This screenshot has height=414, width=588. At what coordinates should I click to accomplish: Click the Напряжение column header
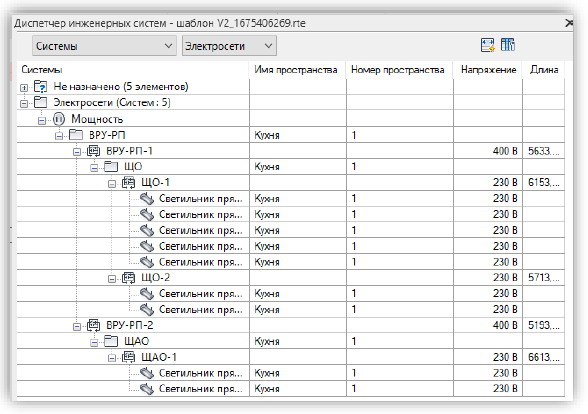click(x=488, y=70)
